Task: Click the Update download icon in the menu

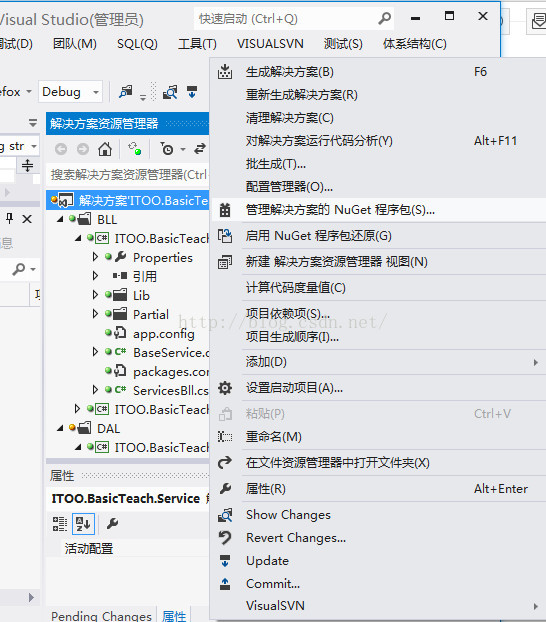Action: (x=225, y=561)
